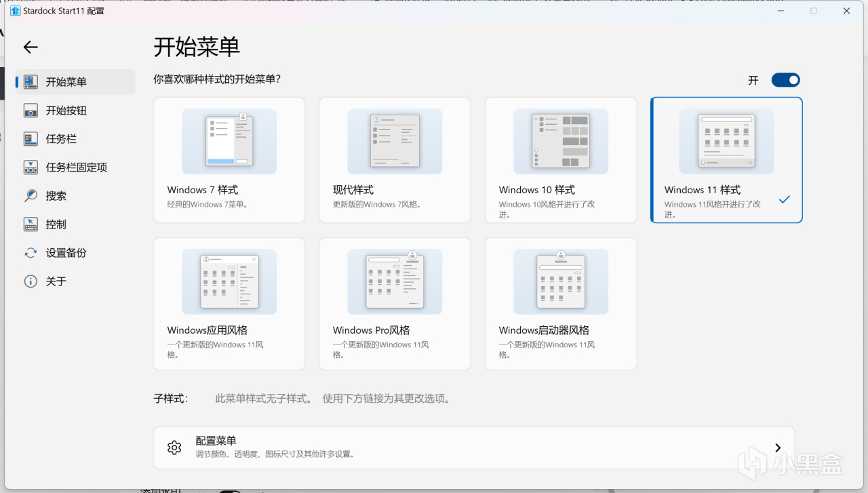
Task: Click the back arrow icon
Action: (31, 47)
